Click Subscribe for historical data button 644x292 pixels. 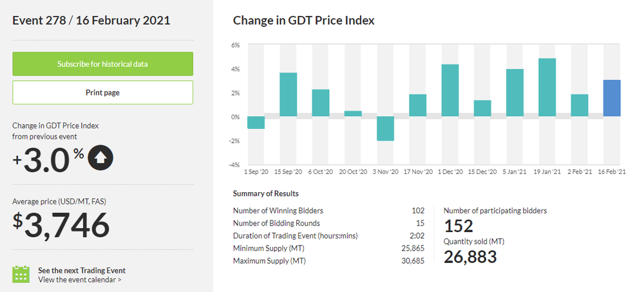tap(102, 64)
